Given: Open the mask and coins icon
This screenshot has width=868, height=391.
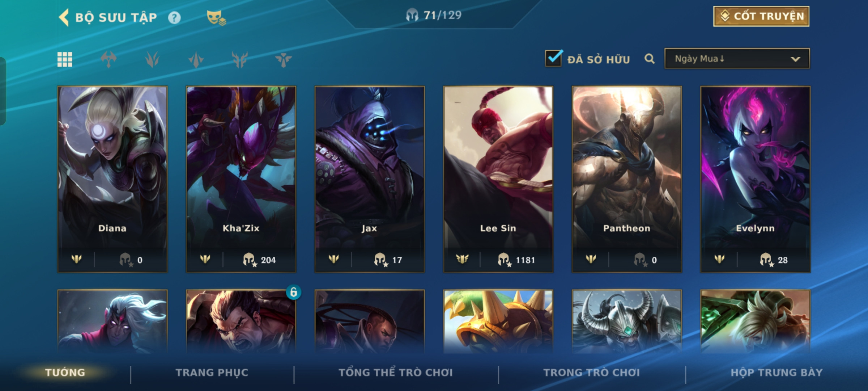Looking at the screenshot, I should point(216,18).
